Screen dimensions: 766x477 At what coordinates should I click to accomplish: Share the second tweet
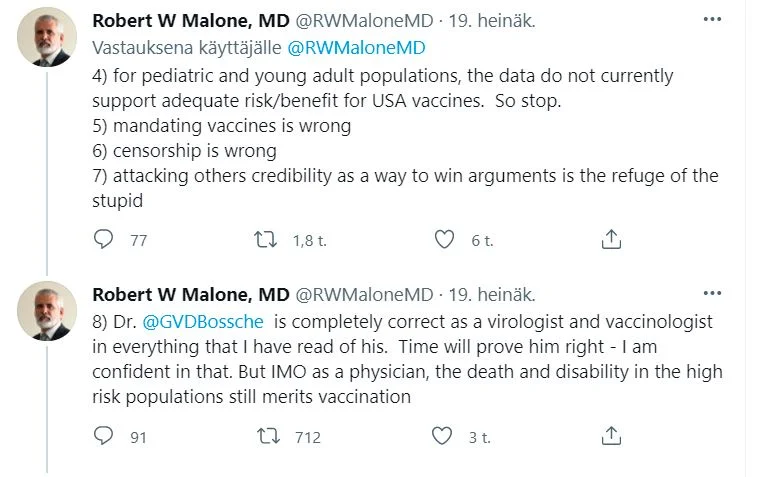point(611,436)
